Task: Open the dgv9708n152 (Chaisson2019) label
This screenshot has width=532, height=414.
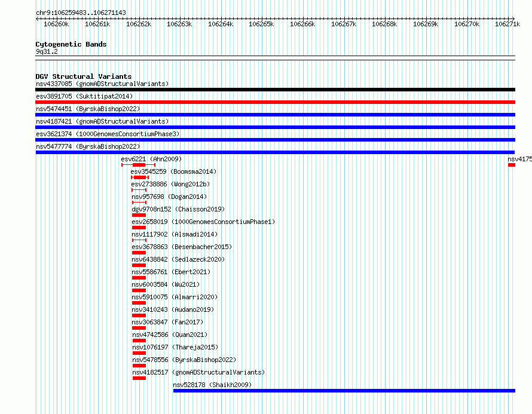Action: point(178,209)
